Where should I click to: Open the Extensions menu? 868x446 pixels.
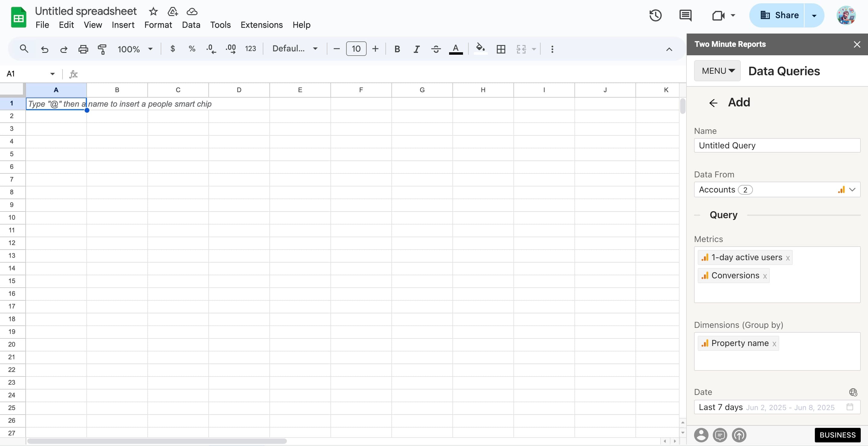pos(262,25)
